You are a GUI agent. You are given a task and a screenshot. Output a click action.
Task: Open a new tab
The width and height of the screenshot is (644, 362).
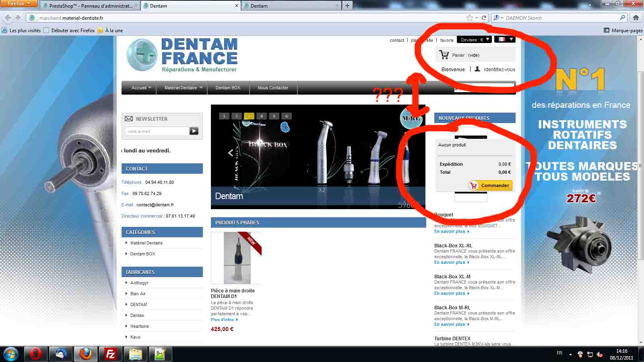[347, 6]
